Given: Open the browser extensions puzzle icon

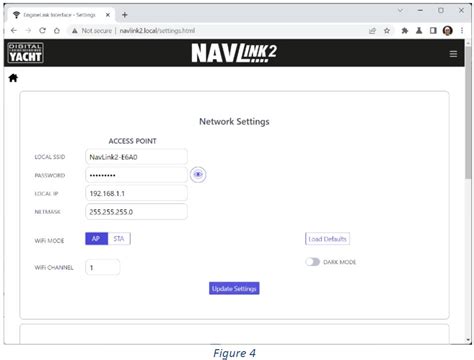Looking at the screenshot, I should [x=405, y=31].
